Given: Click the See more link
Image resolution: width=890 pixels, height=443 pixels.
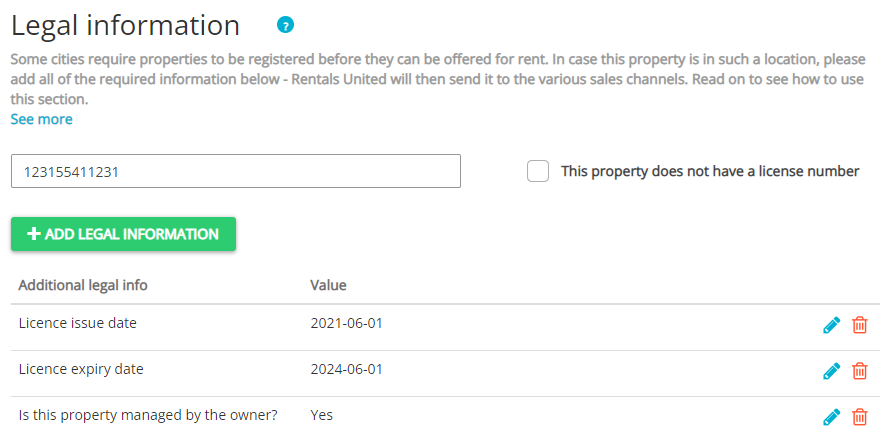Looking at the screenshot, I should 41,119.
